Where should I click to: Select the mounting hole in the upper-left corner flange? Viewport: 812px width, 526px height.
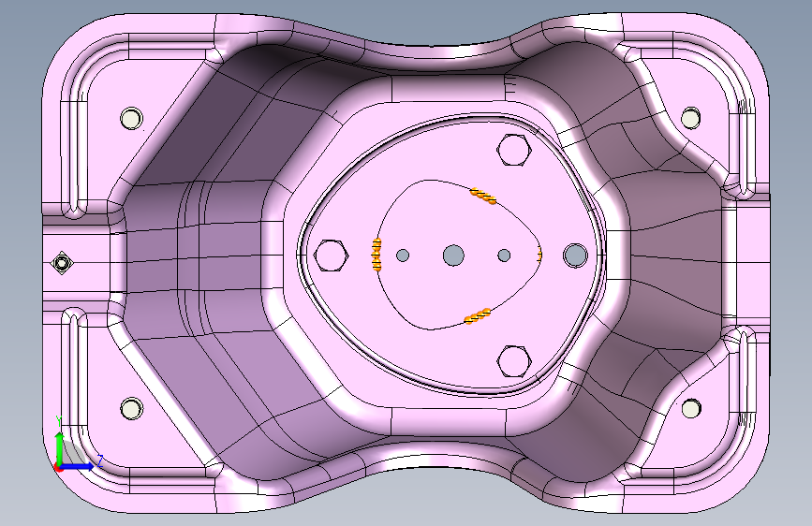point(131,119)
